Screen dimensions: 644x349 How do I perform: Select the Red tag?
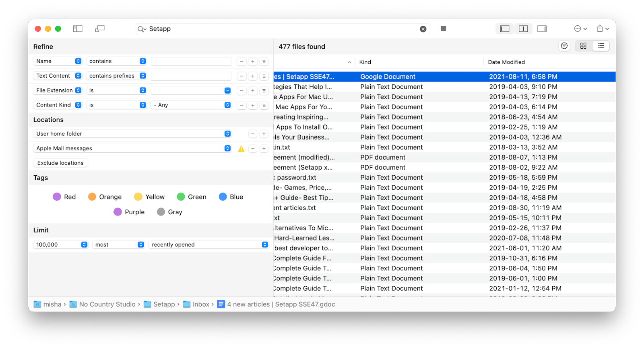tap(64, 197)
